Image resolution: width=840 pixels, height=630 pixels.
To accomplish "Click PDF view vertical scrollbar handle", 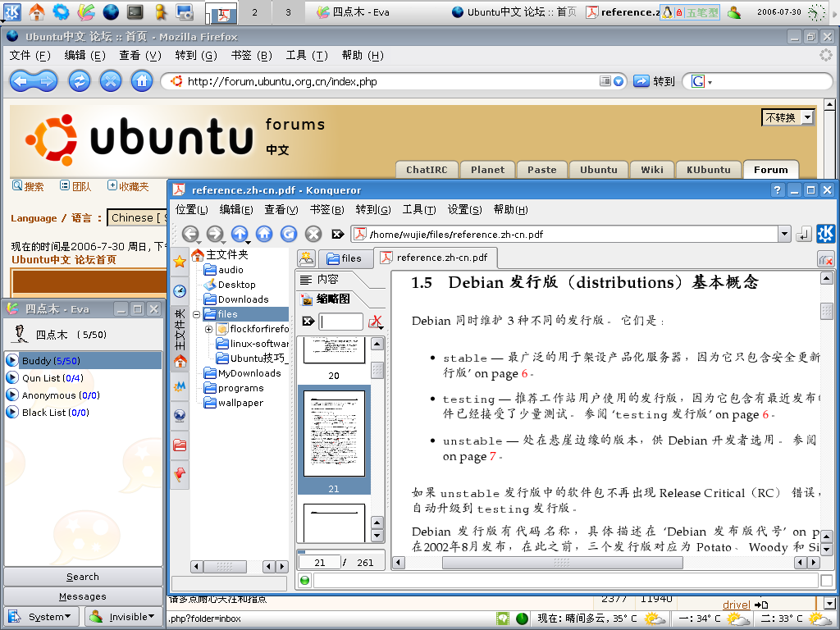I will [x=826, y=311].
